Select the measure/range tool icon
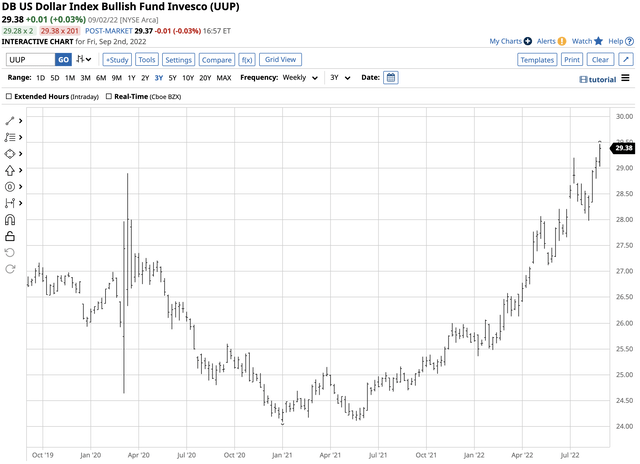 point(10,203)
